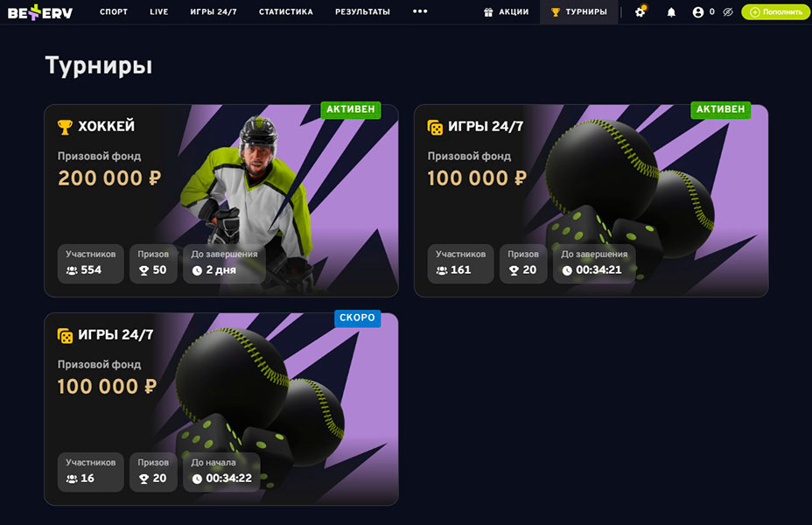Open the notifications bell
The width and height of the screenshot is (812, 525).
671,12
